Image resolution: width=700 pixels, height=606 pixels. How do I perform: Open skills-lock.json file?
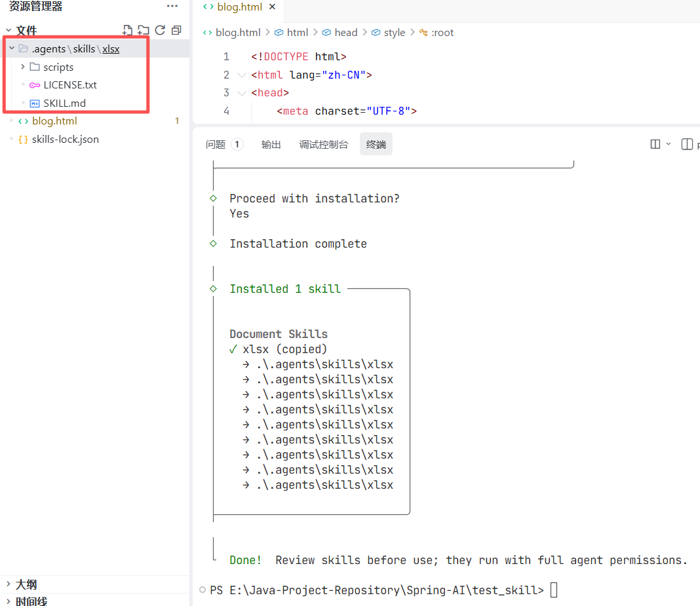pos(65,140)
